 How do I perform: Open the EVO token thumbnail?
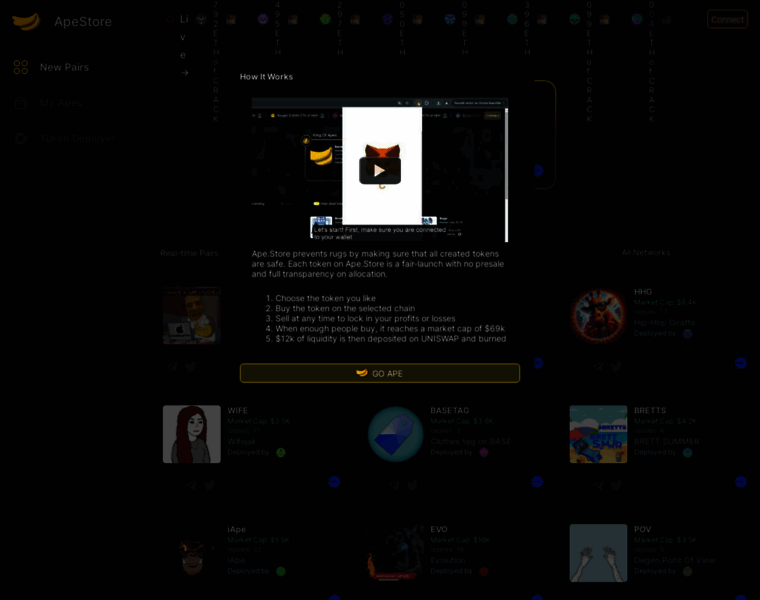[395, 553]
